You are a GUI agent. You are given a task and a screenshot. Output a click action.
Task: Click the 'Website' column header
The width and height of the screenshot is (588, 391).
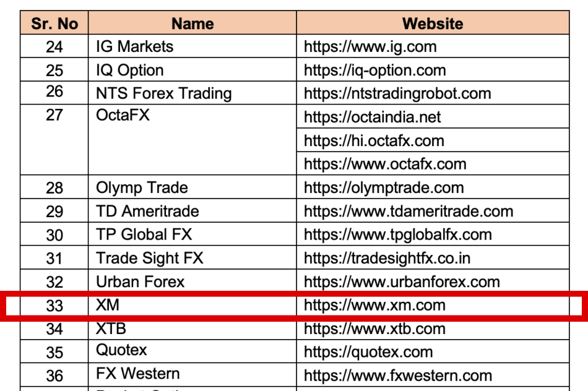click(x=433, y=24)
